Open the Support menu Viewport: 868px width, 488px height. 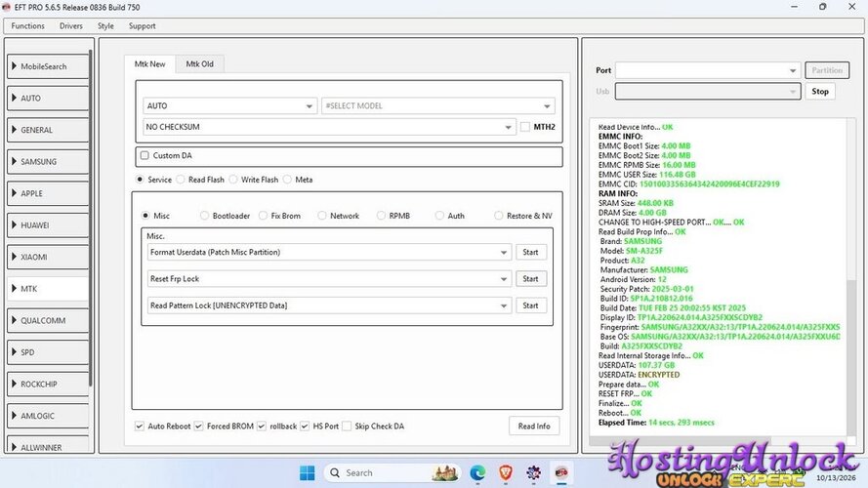tap(143, 26)
